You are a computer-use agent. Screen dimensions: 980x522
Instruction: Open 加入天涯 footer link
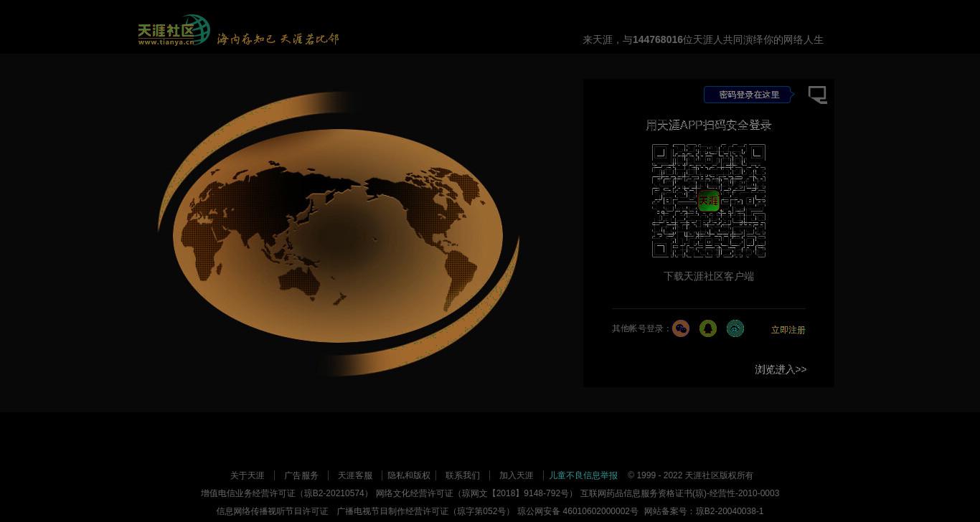tap(517, 475)
